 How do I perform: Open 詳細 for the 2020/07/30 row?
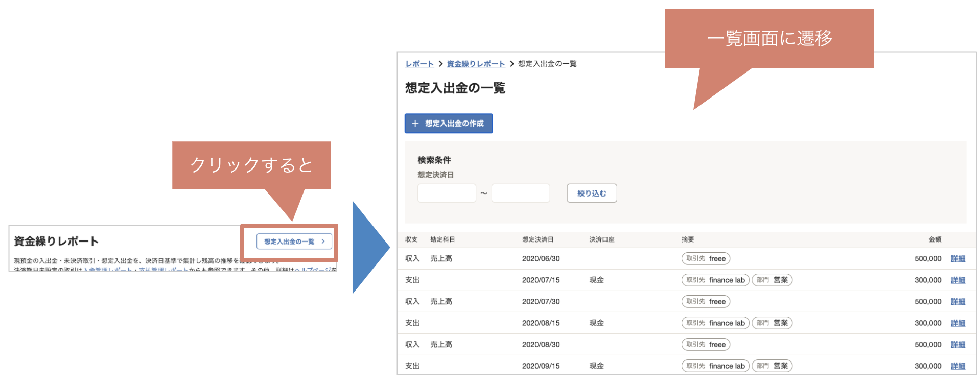(958, 302)
